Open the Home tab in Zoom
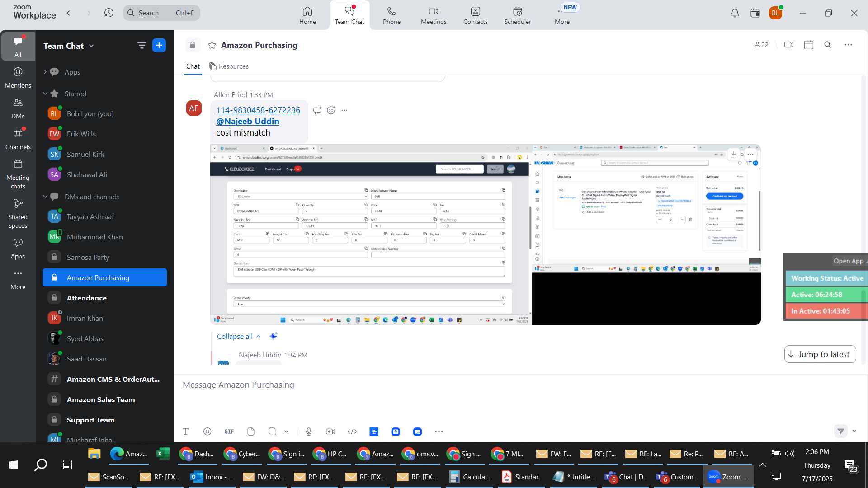This screenshot has height=488, width=868. pyautogui.click(x=307, y=15)
